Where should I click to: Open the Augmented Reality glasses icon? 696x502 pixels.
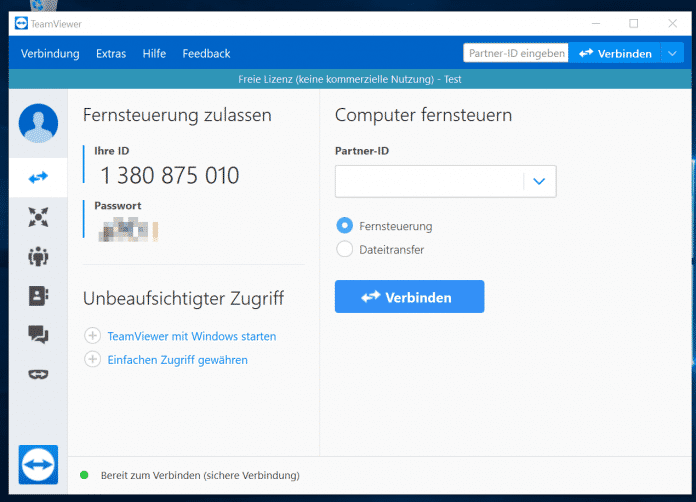click(38, 375)
